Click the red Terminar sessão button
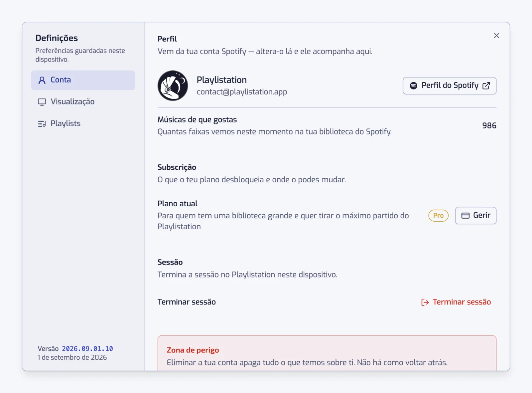Image resolution: width=532 pixels, height=393 pixels. pos(456,302)
